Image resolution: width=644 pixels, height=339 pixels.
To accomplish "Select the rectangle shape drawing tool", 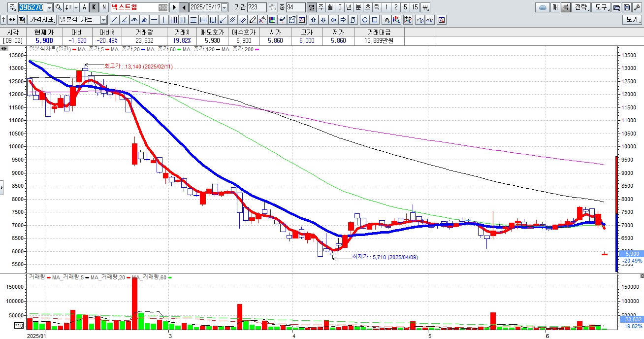I will (374, 20).
